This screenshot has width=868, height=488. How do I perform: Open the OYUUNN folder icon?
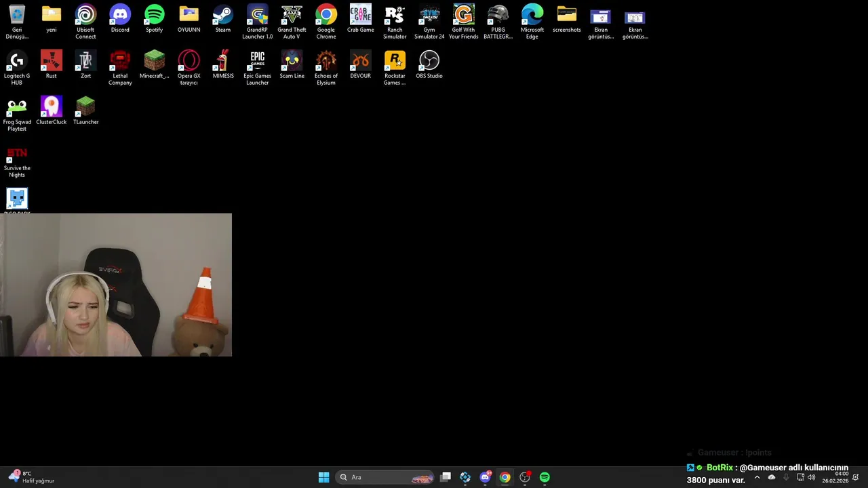click(x=189, y=19)
